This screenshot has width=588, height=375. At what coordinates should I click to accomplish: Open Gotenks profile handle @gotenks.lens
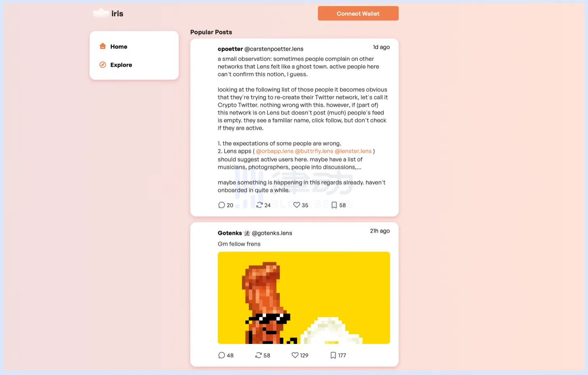[272, 233]
